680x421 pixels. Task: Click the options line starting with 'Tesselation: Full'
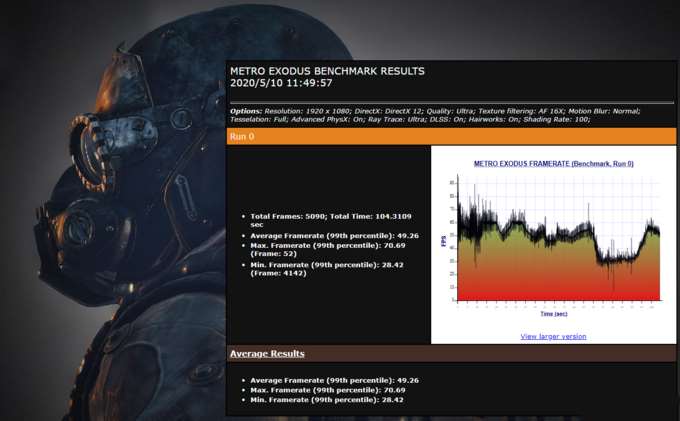coord(410,119)
